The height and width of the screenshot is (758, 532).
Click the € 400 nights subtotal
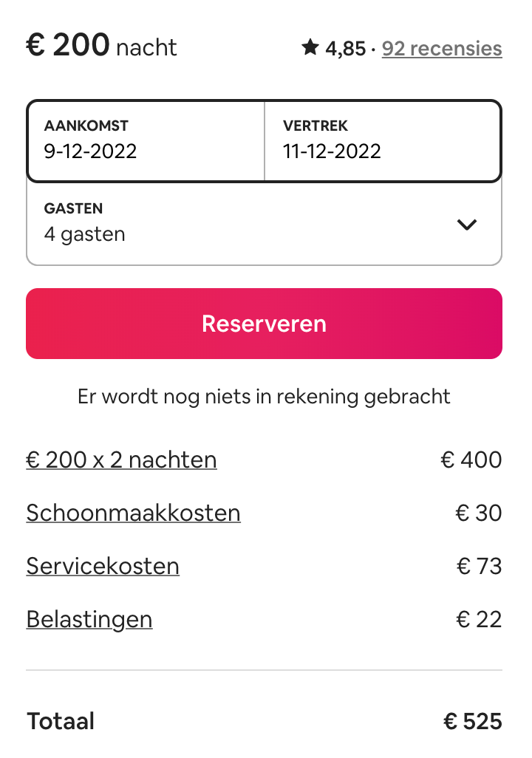[x=471, y=460]
